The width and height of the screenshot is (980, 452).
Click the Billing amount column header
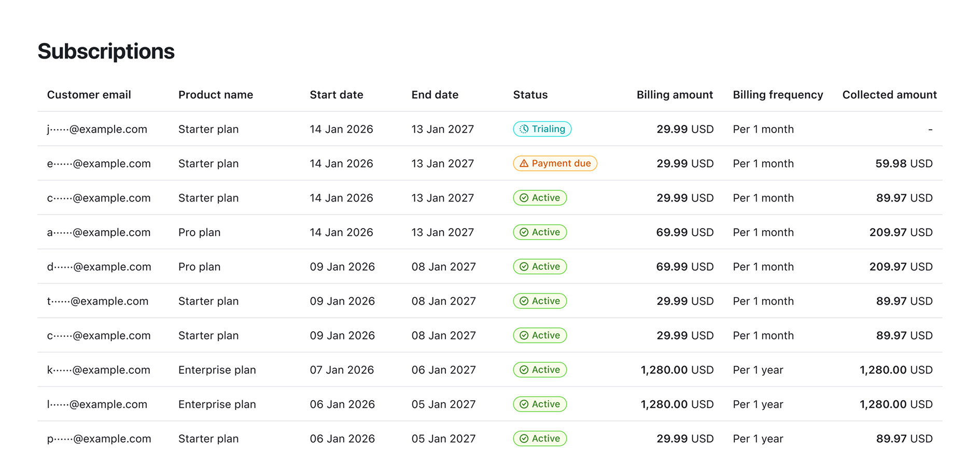(675, 95)
